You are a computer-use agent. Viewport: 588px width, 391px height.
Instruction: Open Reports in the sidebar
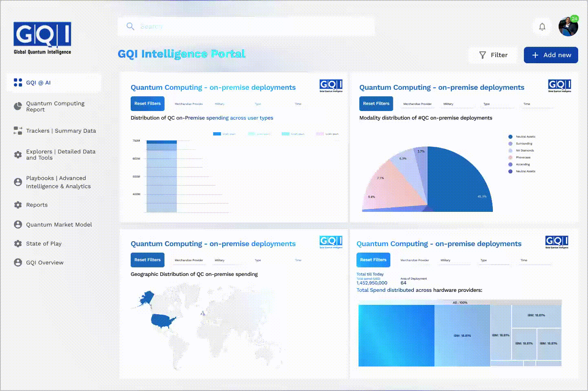37,205
